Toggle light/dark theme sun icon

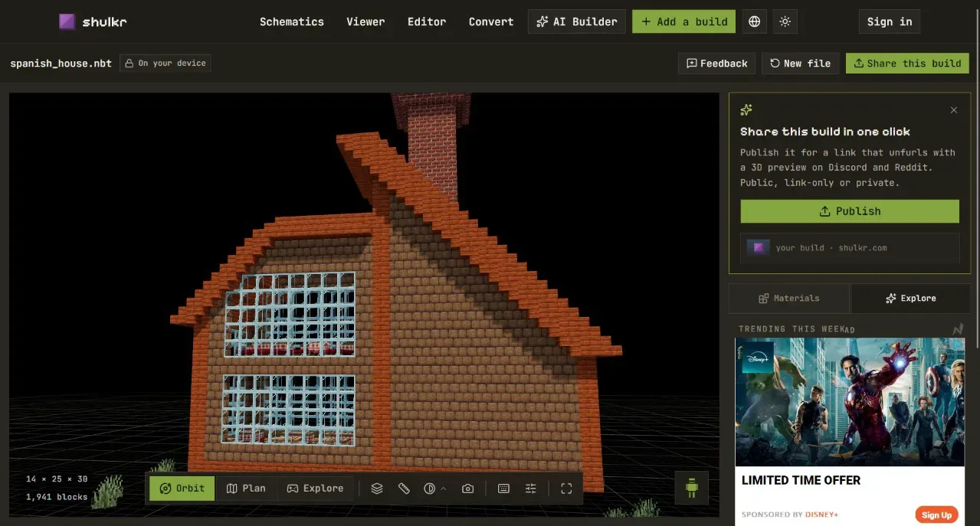click(785, 21)
